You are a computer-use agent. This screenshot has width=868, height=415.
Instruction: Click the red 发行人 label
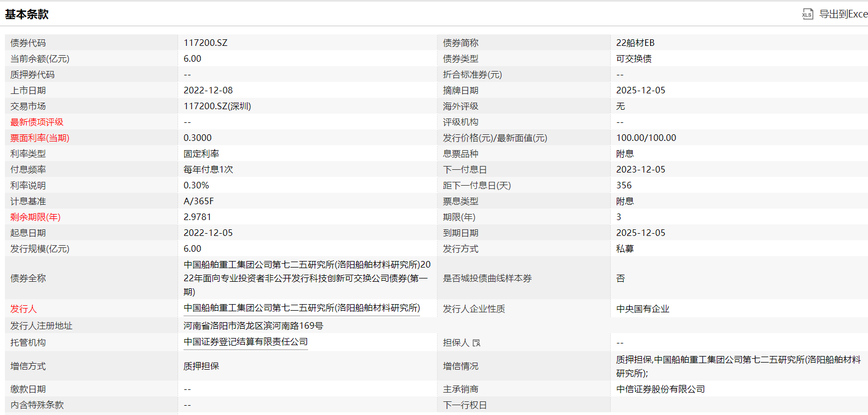23,309
